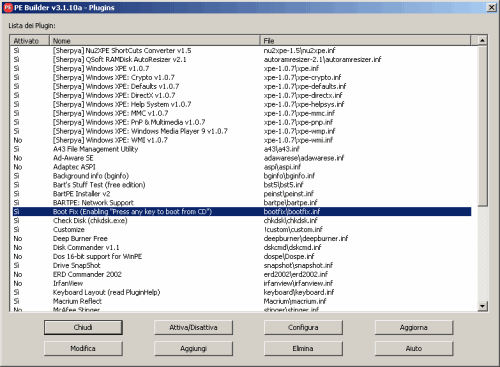Click file path bootfix\bootfix.inf
This screenshot has width=500, height=367.
tap(292, 212)
